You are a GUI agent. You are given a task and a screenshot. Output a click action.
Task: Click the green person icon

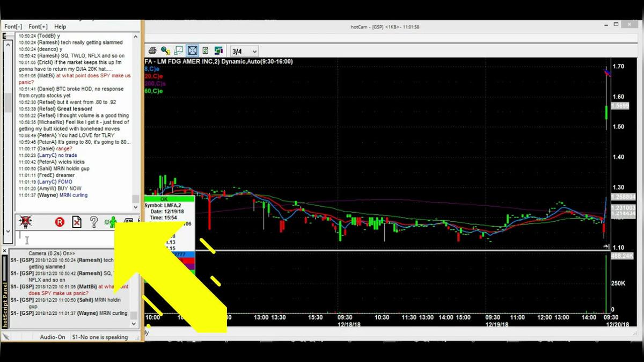click(111, 222)
